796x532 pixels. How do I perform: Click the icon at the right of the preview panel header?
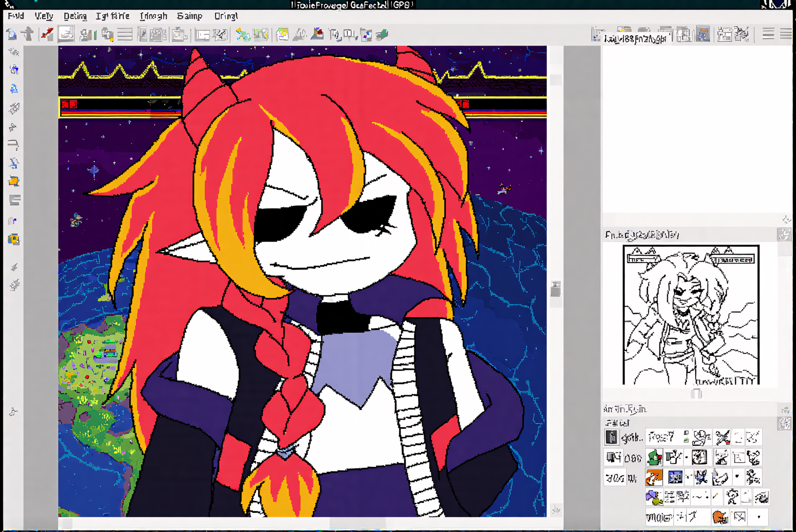[x=784, y=234]
